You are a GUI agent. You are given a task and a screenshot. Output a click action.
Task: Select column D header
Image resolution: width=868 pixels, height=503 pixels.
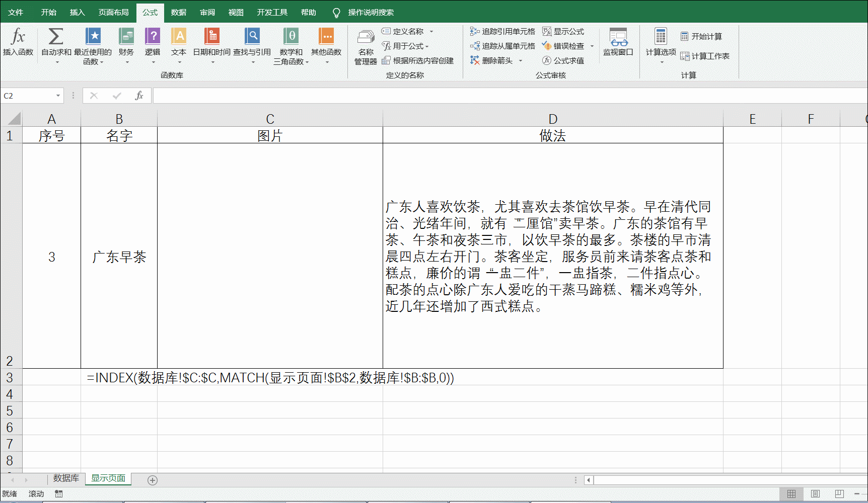tap(553, 119)
